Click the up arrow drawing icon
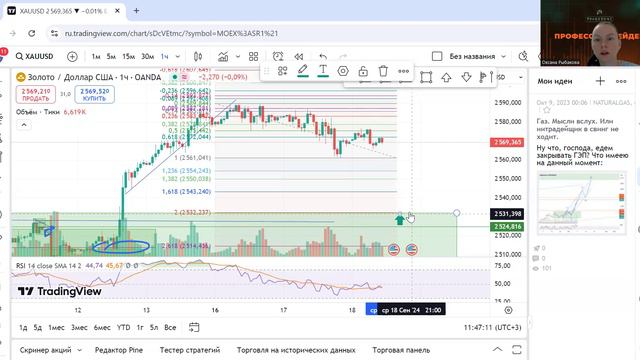 (446, 78)
